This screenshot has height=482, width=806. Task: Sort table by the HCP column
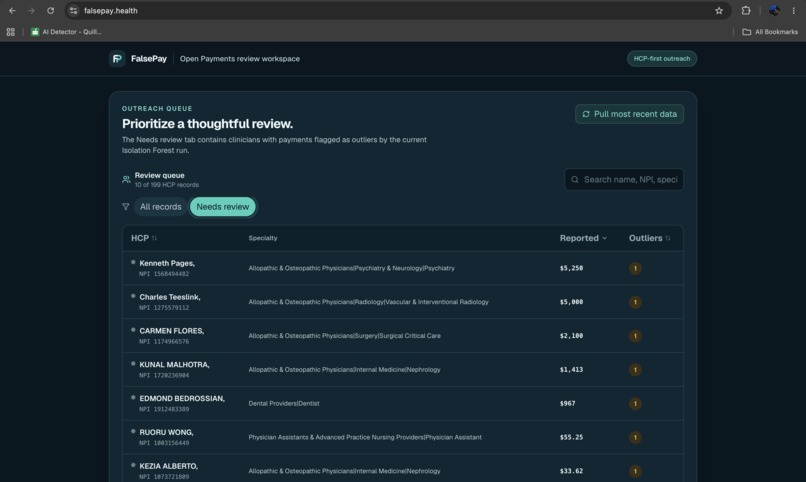coord(144,238)
